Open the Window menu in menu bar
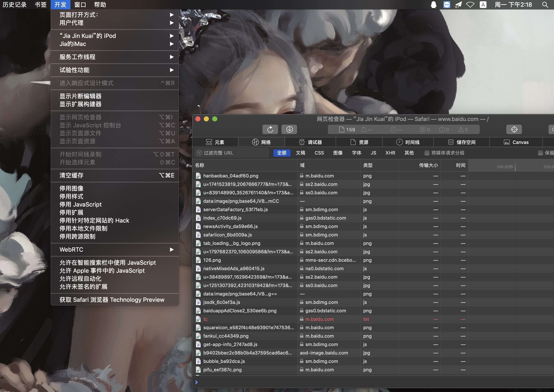Image resolution: width=554 pixels, height=392 pixels. (80, 5)
